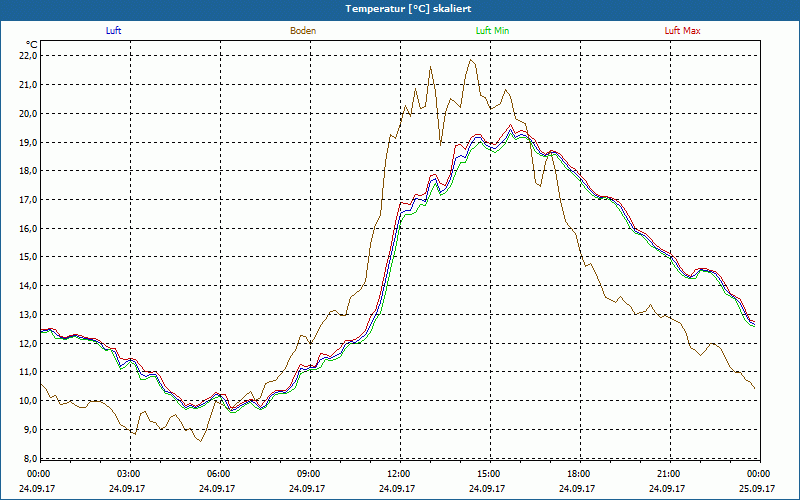Click the 15:00 time axis label
The height and width of the screenshot is (500, 800).
(487, 474)
